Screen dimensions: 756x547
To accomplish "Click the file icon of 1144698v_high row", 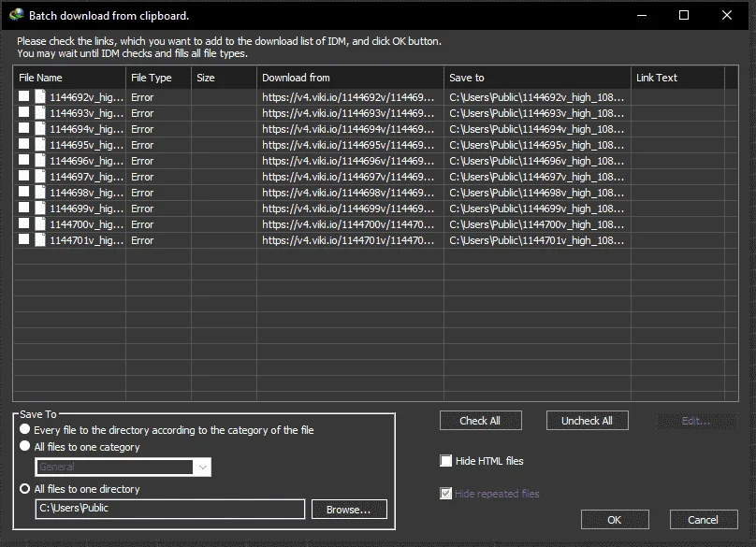I will [40, 193].
